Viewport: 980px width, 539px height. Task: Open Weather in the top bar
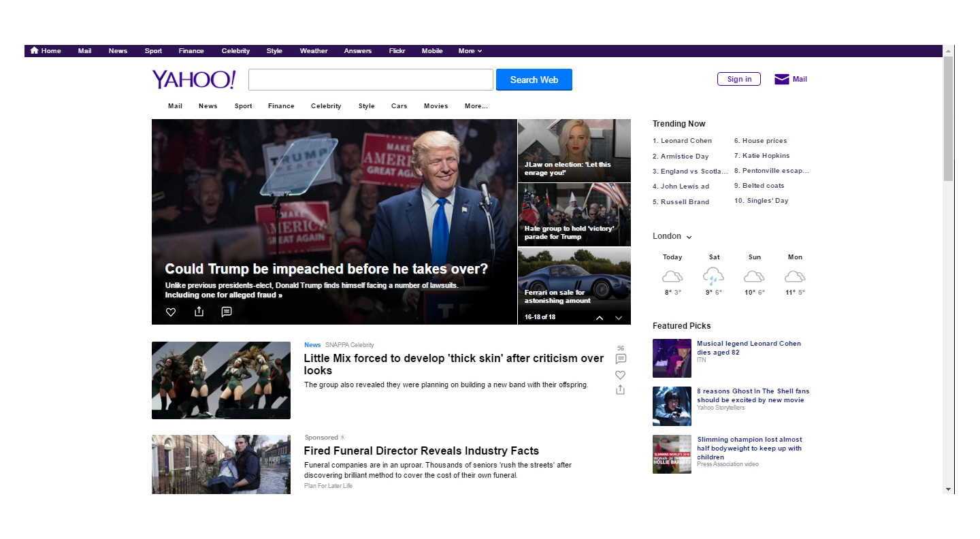(x=314, y=51)
